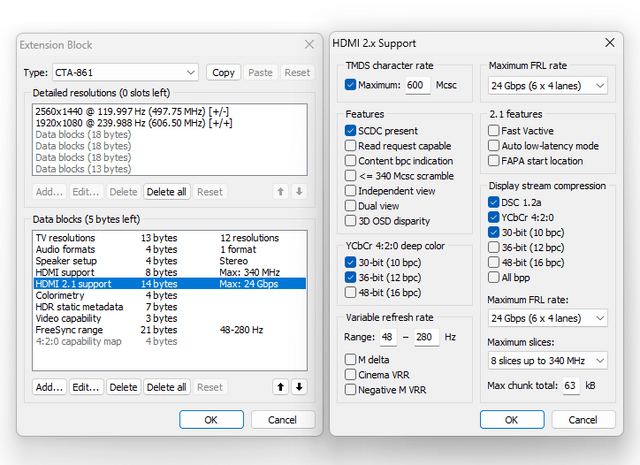This screenshot has width=640, height=465.
Task: Move data block down with enabled arrow
Action: (x=299, y=387)
